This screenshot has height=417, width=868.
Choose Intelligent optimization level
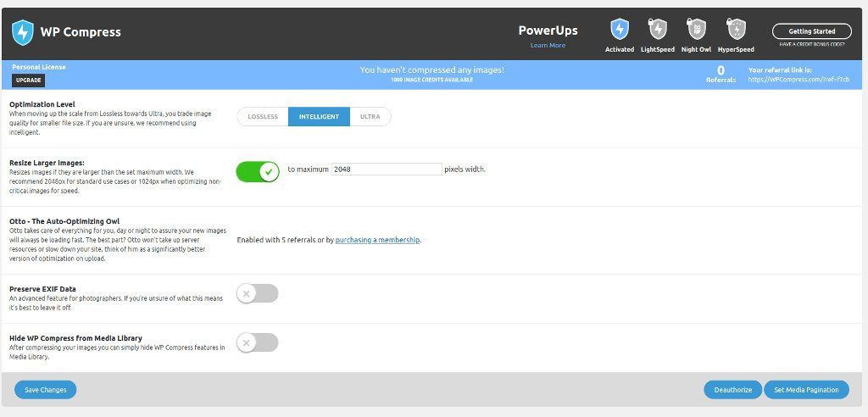(319, 117)
